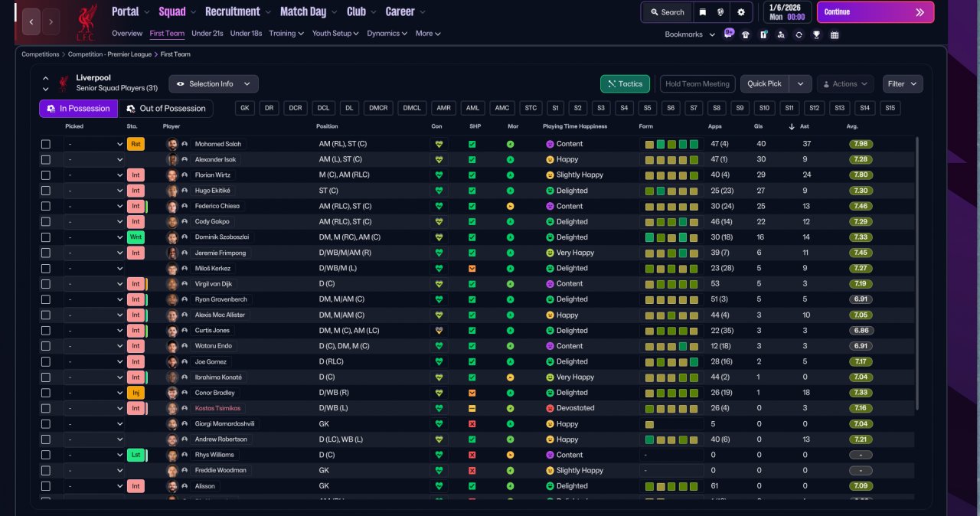Image resolution: width=980 pixels, height=516 pixels.
Task: Expand the Selection Info dropdown
Action: (214, 84)
